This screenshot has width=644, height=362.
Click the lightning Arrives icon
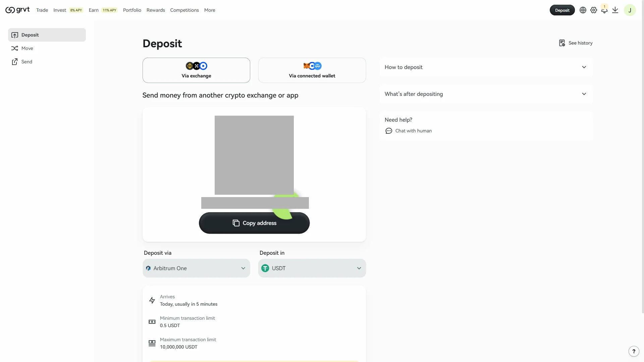(x=152, y=300)
